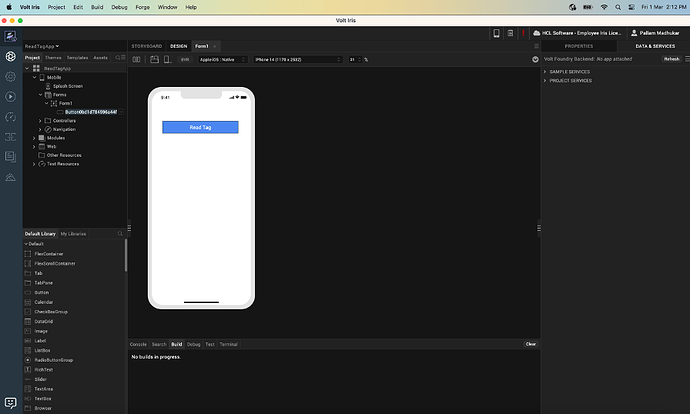The width and height of the screenshot is (690, 414).
Task: Open the feedback chat icon at sidebar bottom
Action: click(11, 403)
